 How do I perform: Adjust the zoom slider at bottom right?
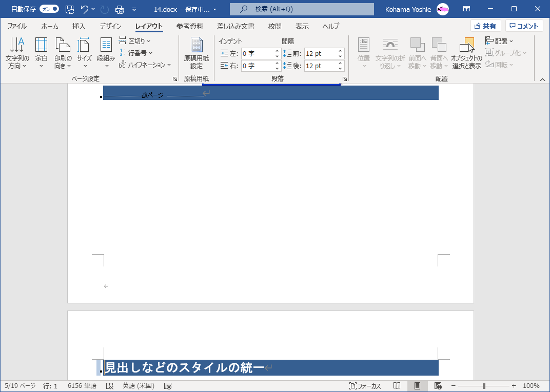coord(484,385)
